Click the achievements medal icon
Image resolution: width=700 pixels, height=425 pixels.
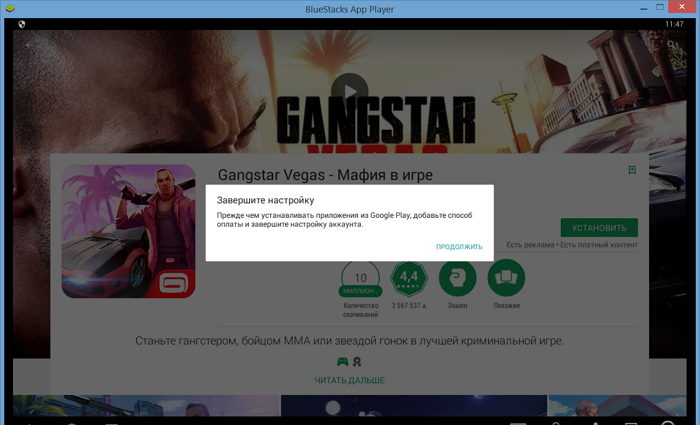click(357, 361)
